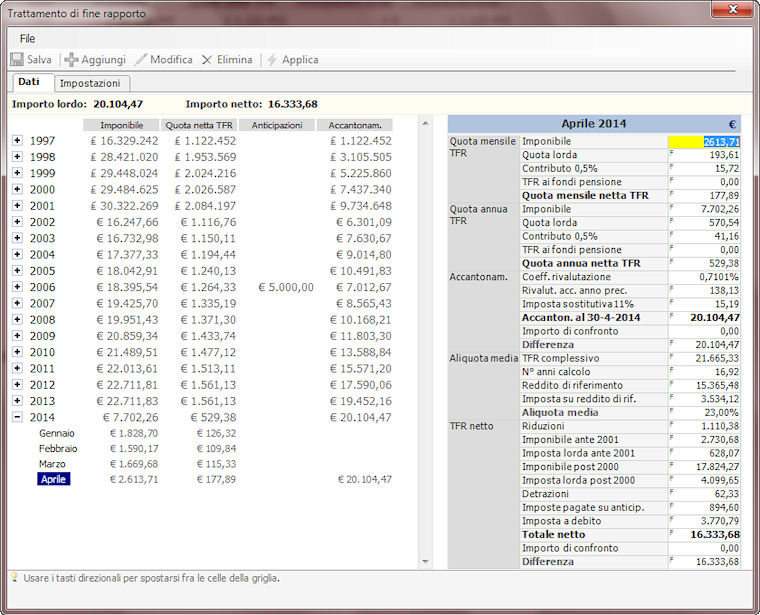The width and height of the screenshot is (760, 615).
Task: Click Imposta sostitutiva 11% value 15,19
Action: point(704,304)
